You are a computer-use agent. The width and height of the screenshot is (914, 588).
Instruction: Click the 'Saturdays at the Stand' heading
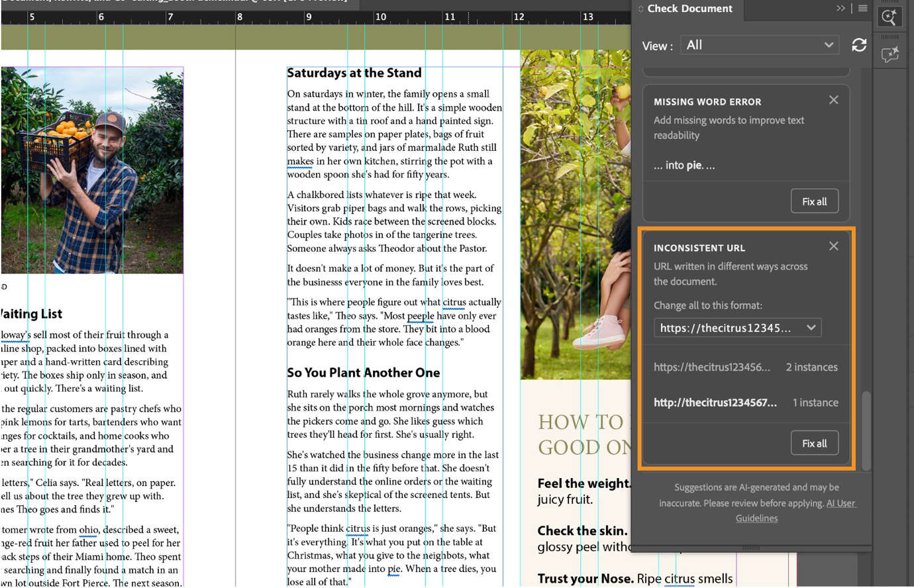coord(354,73)
